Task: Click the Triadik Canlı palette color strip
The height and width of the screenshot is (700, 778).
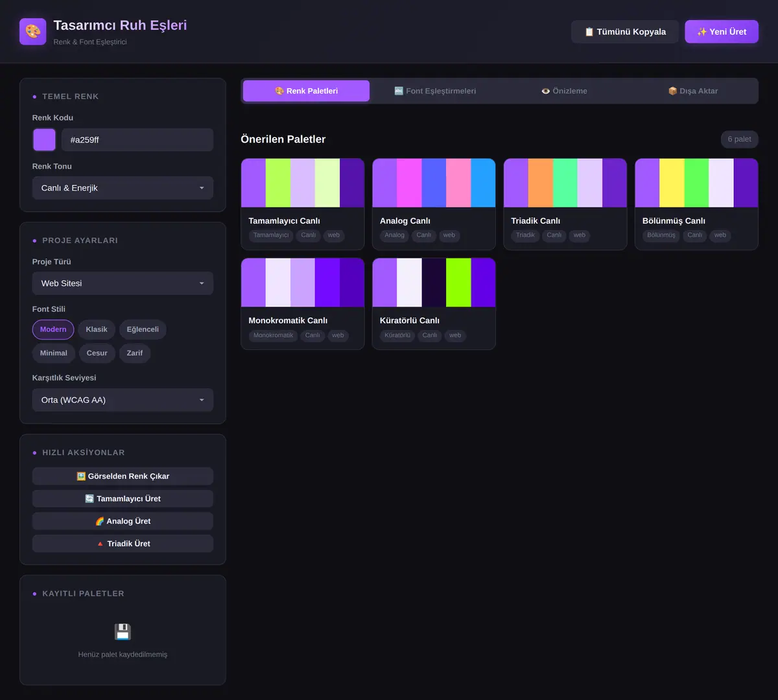Action: (x=565, y=183)
